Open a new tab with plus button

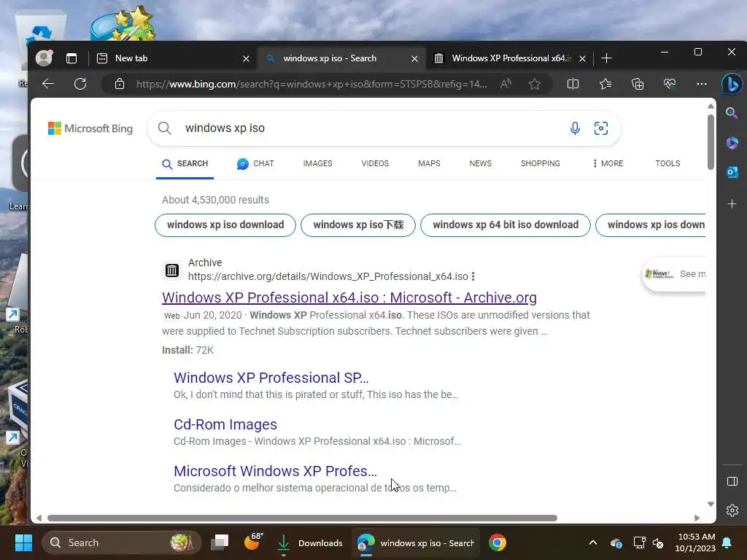(606, 58)
